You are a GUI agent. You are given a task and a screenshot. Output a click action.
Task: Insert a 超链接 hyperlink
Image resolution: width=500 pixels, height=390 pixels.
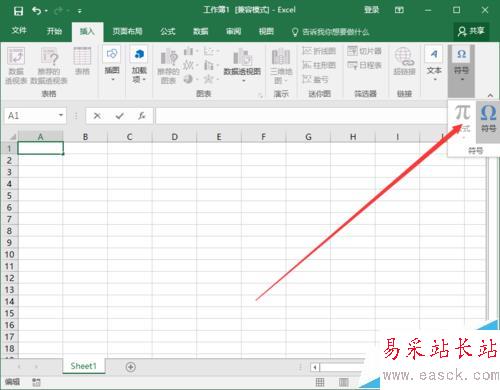tap(404, 61)
